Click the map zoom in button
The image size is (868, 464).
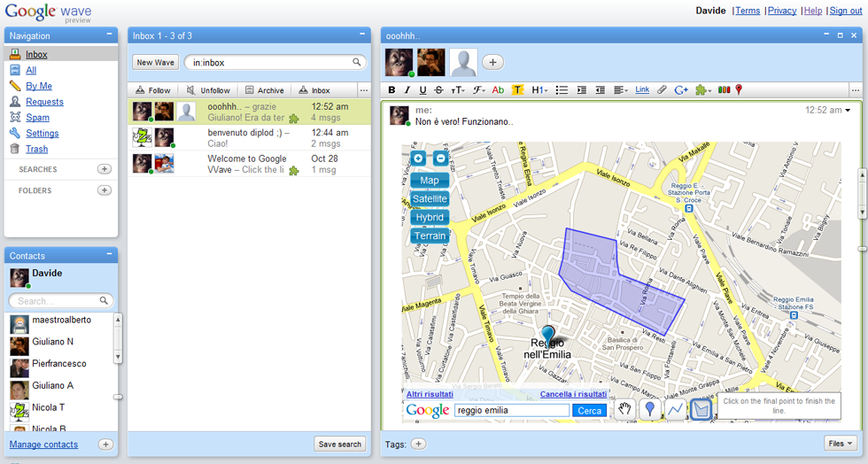(418, 159)
